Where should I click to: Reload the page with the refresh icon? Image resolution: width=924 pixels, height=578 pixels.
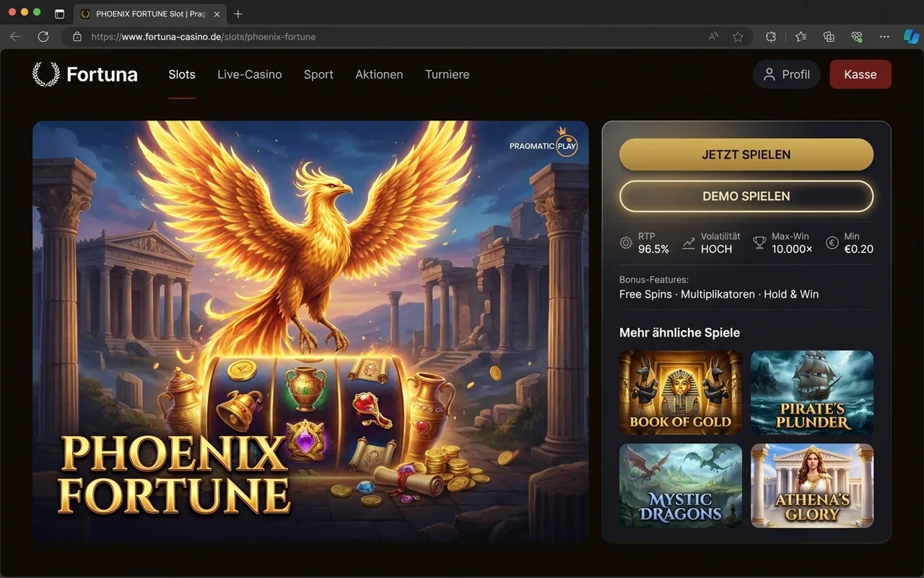[x=43, y=36]
